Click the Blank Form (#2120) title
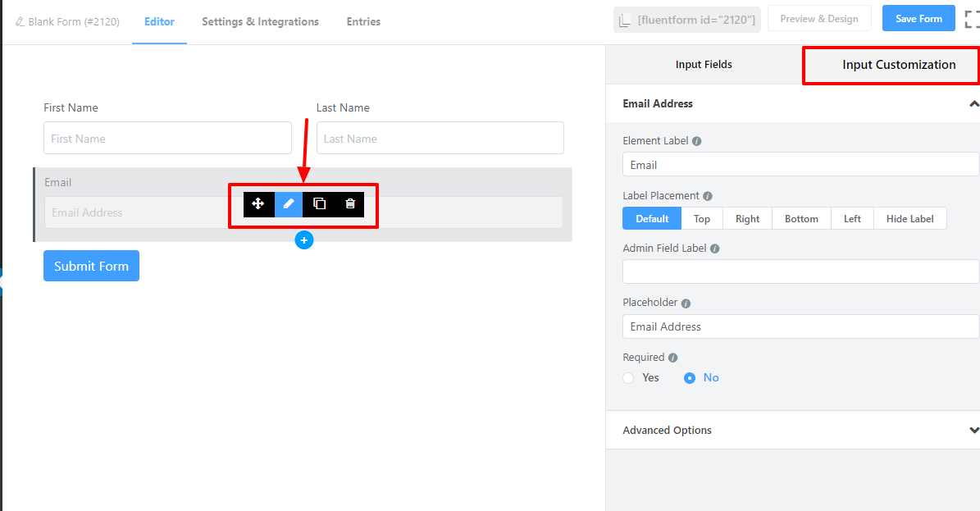 click(74, 22)
